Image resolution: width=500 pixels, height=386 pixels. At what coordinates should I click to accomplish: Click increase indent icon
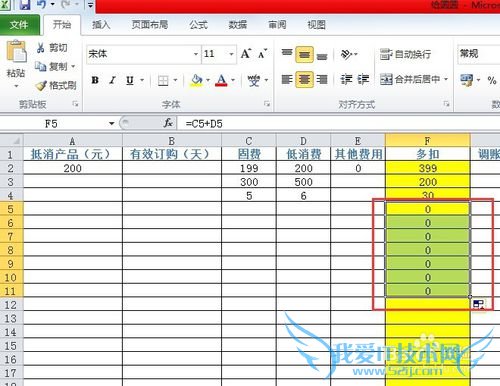point(363,79)
